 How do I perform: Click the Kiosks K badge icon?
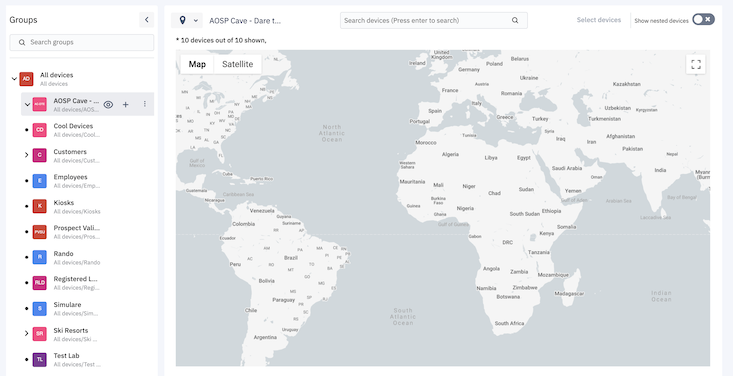39,206
